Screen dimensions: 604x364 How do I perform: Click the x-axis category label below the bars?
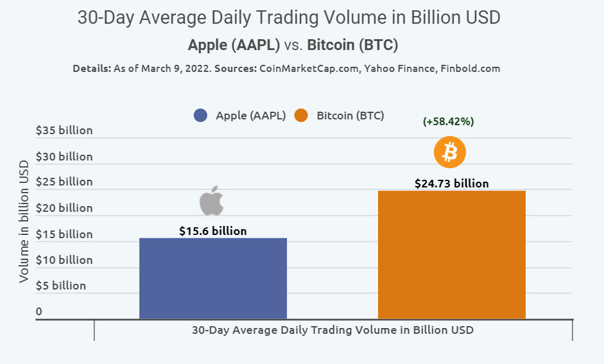(332, 330)
